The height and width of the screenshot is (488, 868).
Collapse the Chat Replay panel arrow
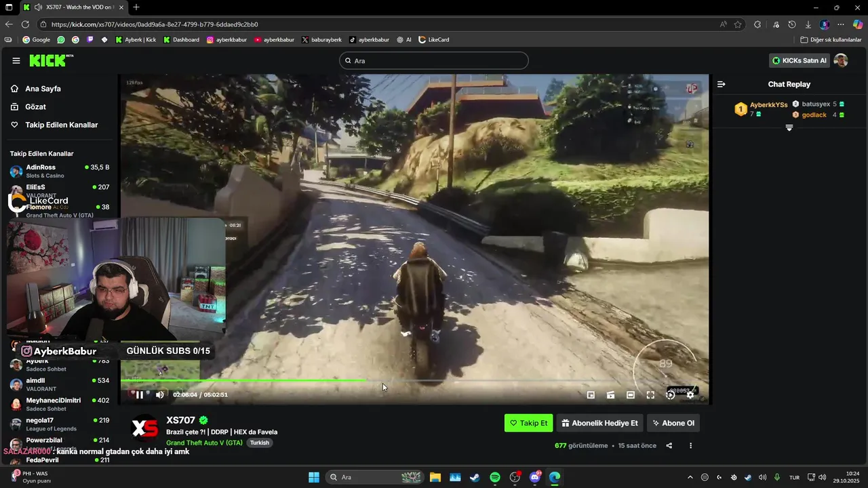pyautogui.click(x=721, y=84)
